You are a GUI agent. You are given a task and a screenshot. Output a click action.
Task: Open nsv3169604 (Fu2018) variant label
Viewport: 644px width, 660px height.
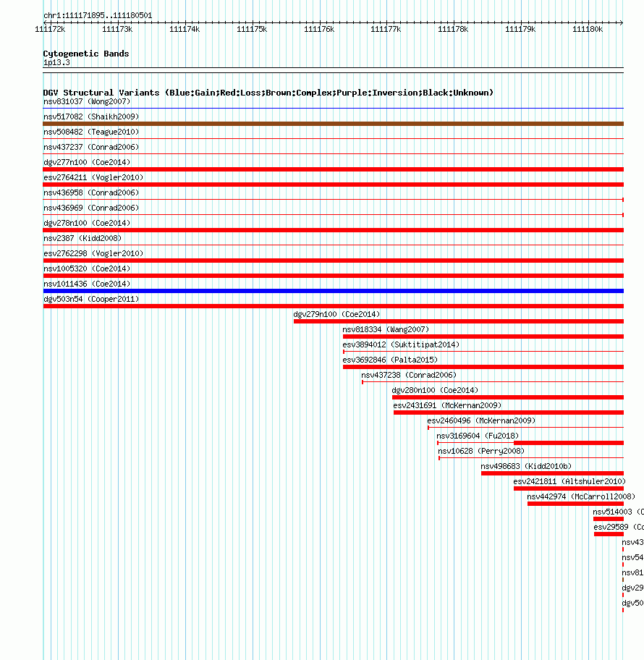click(x=478, y=436)
